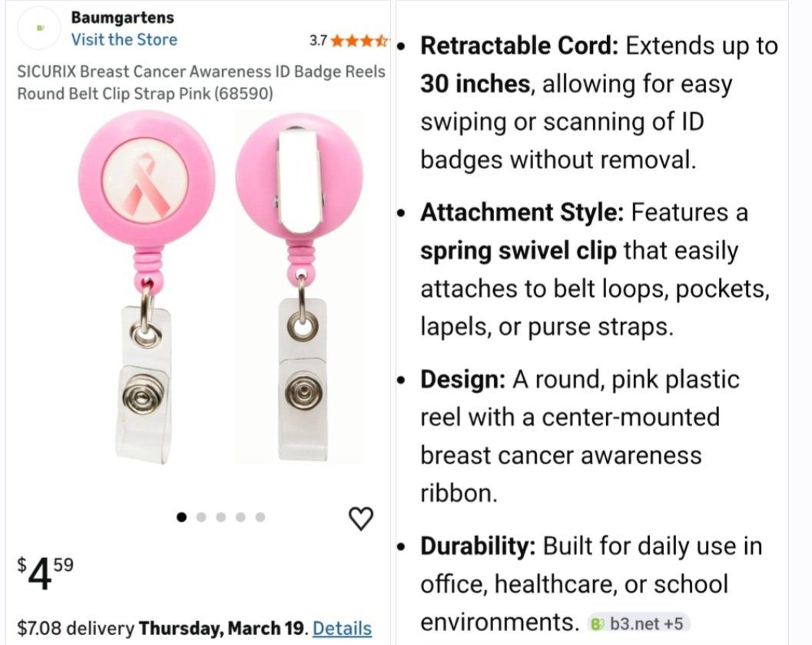Viewport: 812px width, 645px height.
Task: Select the Retractable Cord heading
Action: point(519,46)
